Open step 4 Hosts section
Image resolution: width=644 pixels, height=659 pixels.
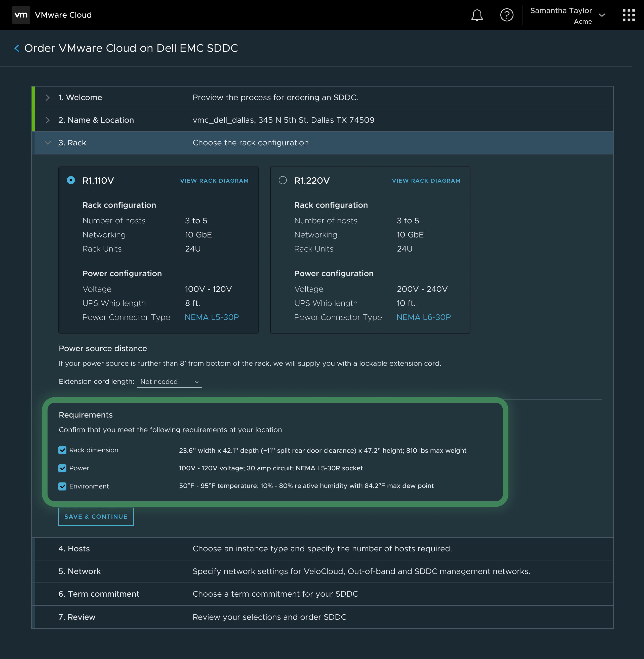(322, 549)
